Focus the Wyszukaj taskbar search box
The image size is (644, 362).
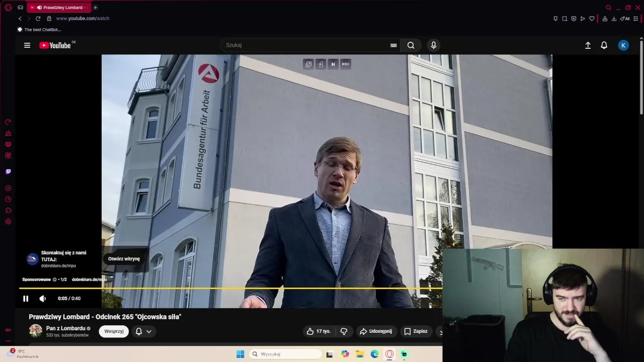(285, 354)
